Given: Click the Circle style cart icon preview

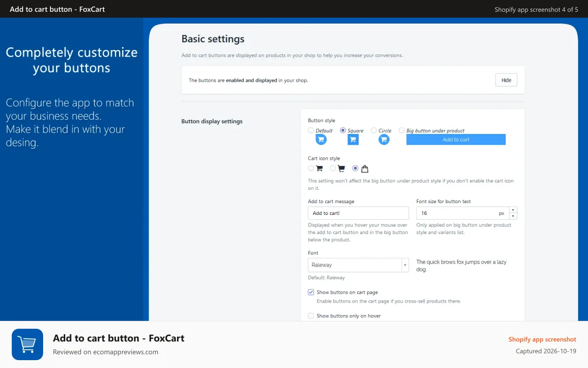Looking at the screenshot, I should pyautogui.click(x=384, y=140).
